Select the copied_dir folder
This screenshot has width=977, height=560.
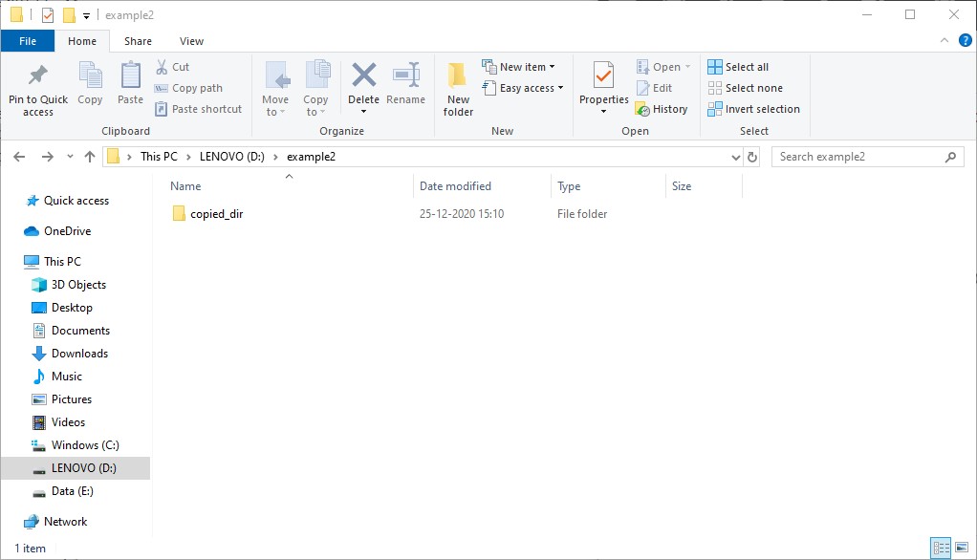216,214
